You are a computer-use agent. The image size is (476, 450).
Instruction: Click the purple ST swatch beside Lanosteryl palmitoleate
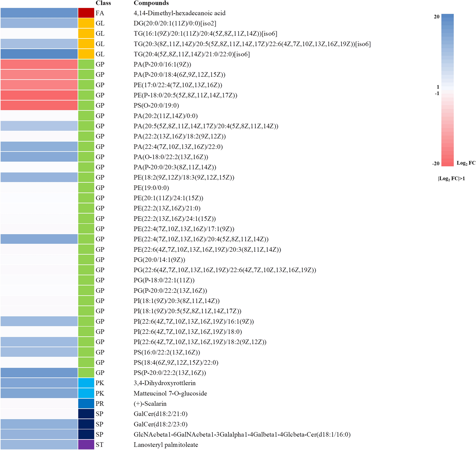pyautogui.click(x=86, y=445)
